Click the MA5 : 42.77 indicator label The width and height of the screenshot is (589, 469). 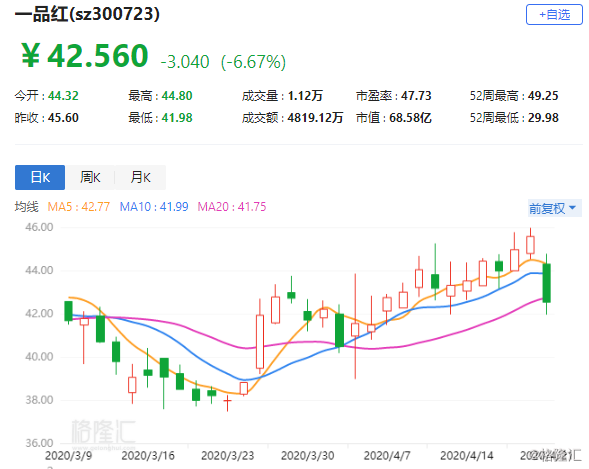79,207
